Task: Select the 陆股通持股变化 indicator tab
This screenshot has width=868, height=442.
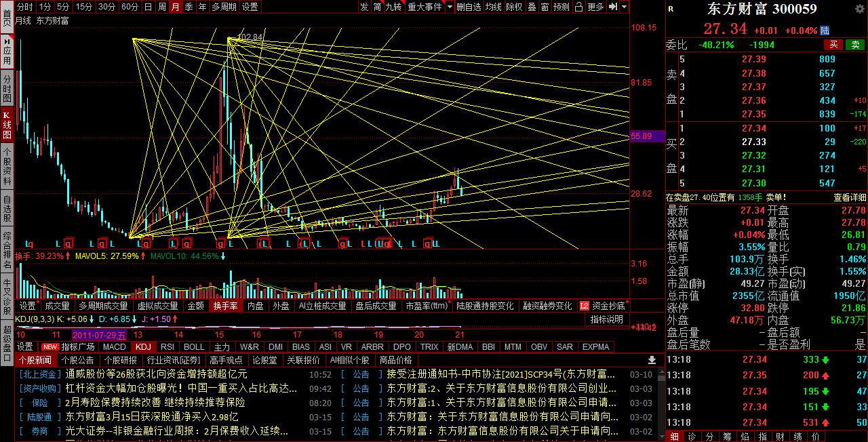Action: (485, 306)
